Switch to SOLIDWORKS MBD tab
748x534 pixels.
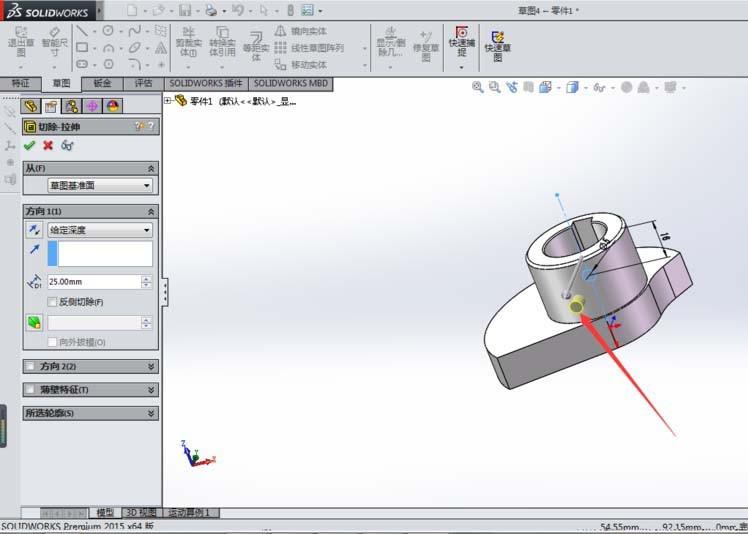coord(291,84)
